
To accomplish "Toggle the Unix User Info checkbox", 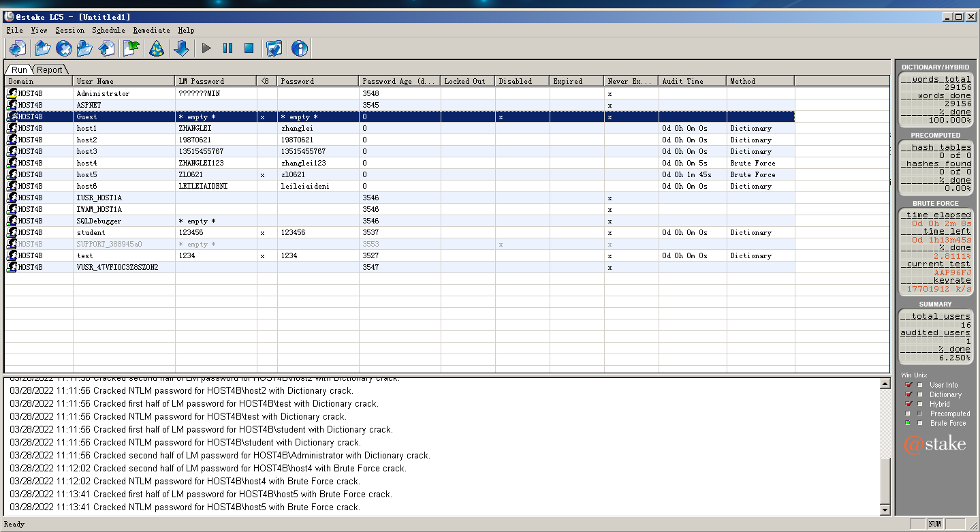I will [x=920, y=385].
